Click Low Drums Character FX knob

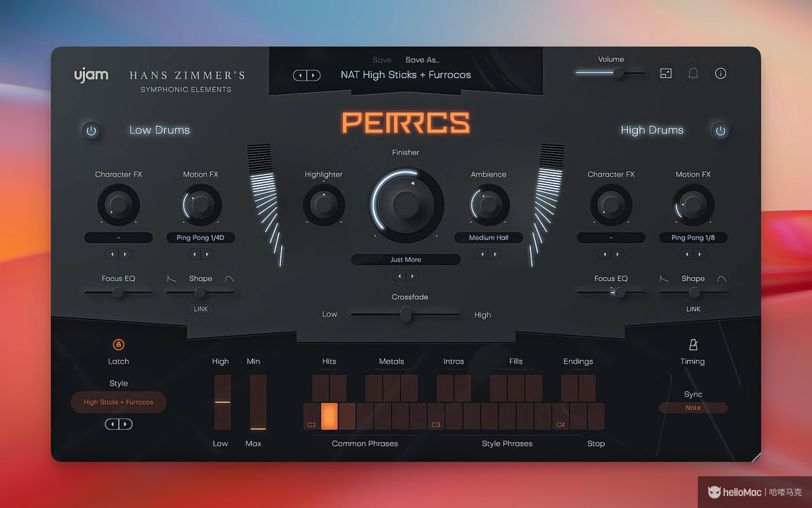point(119,204)
